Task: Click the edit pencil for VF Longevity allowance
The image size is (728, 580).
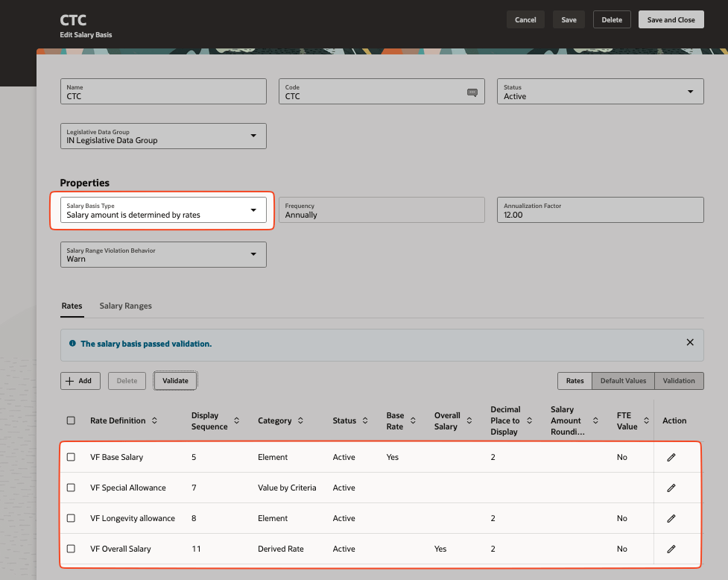Action: [x=671, y=518]
